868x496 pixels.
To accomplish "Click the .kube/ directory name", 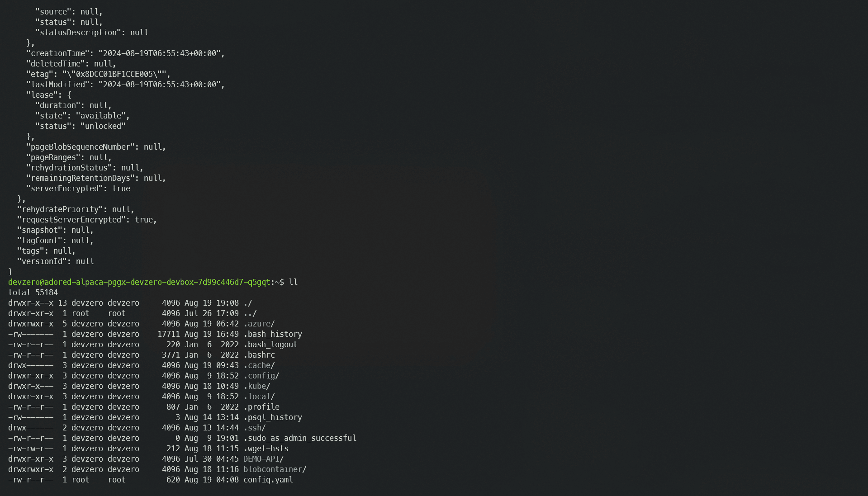I will [x=256, y=386].
